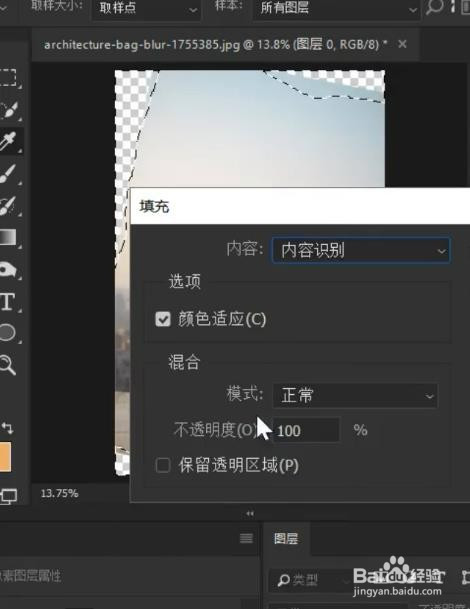The image size is (470, 609).
Task: Select the Eyedropper tool
Action: point(8,142)
